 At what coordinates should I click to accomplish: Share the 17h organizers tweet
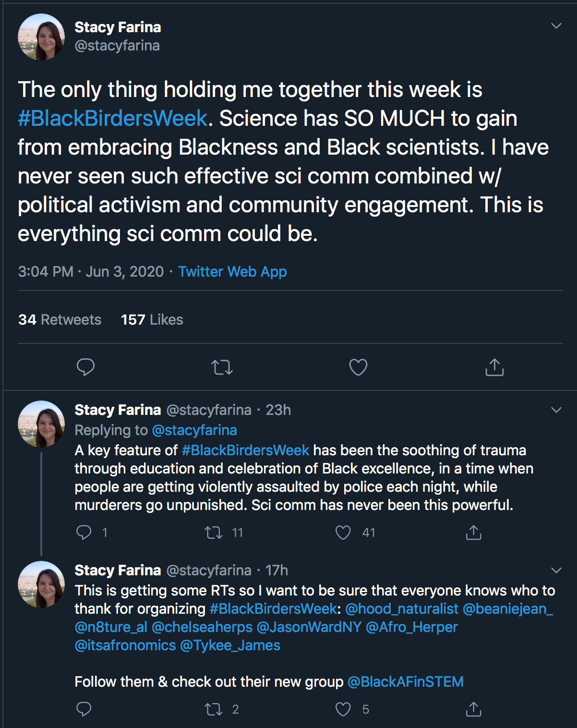point(473,709)
